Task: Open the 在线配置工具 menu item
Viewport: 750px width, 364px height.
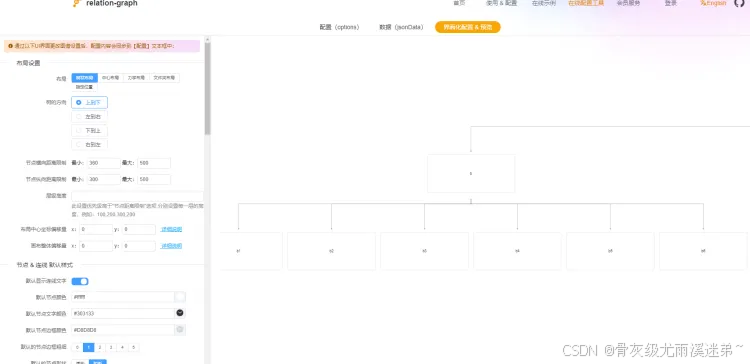Action: (586, 3)
